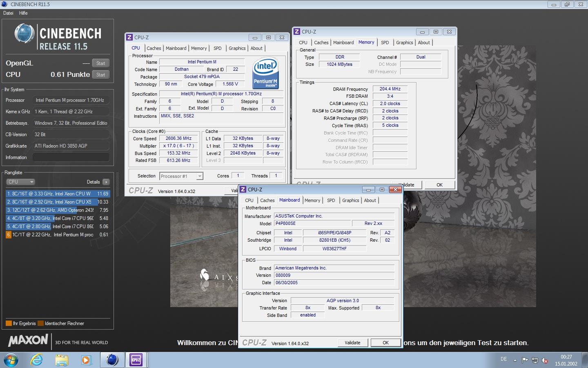
Task: Click the Z icon in CPU-Z Mainboard title bar
Action: point(243,189)
